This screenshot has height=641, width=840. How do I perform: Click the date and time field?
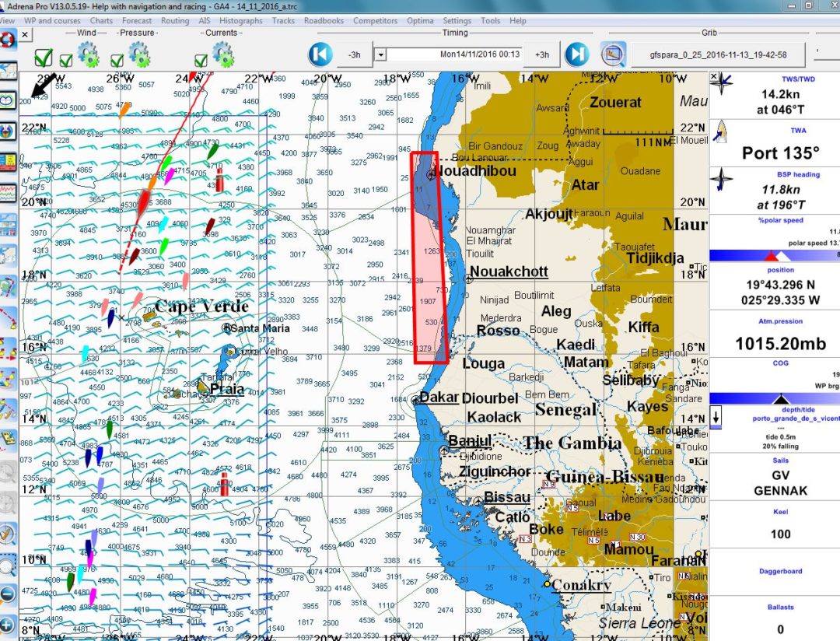[x=457, y=54]
